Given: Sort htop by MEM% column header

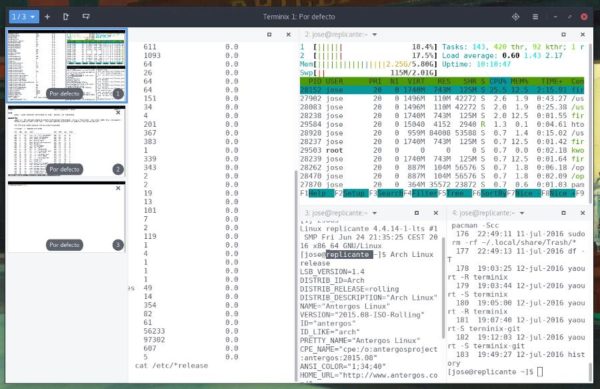Looking at the screenshot, I should click(520, 81).
